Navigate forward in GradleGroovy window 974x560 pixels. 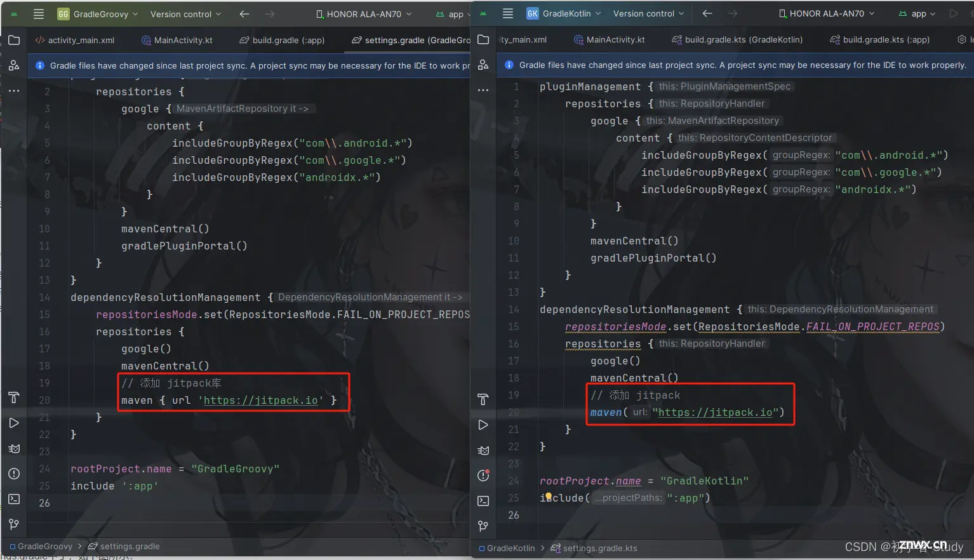click(x=270, y=13)
